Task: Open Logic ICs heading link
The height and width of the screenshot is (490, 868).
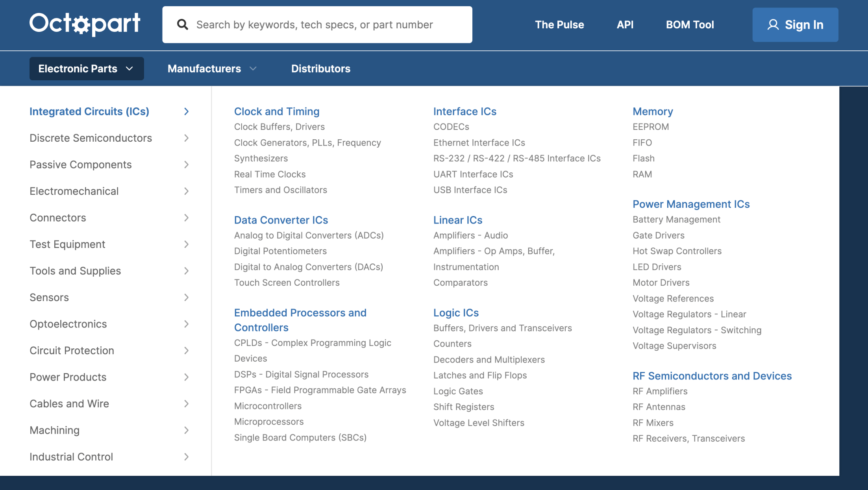Action: [456, 313]
